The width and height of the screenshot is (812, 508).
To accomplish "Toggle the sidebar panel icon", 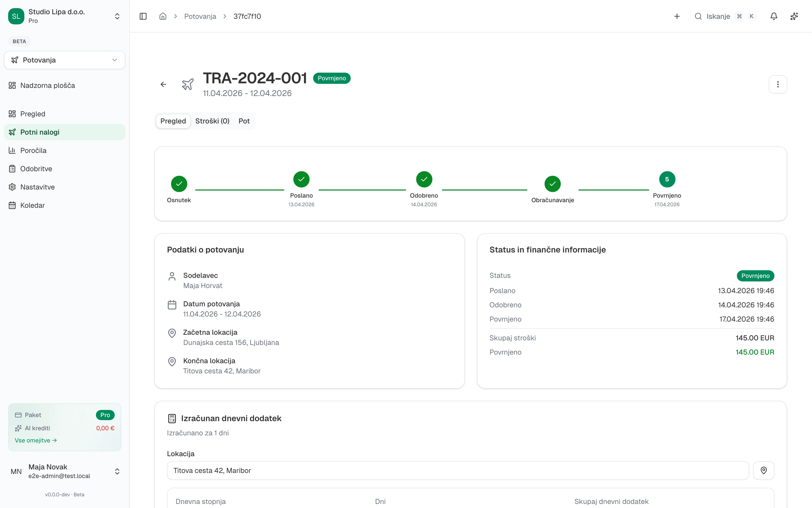I will (143, 16).
